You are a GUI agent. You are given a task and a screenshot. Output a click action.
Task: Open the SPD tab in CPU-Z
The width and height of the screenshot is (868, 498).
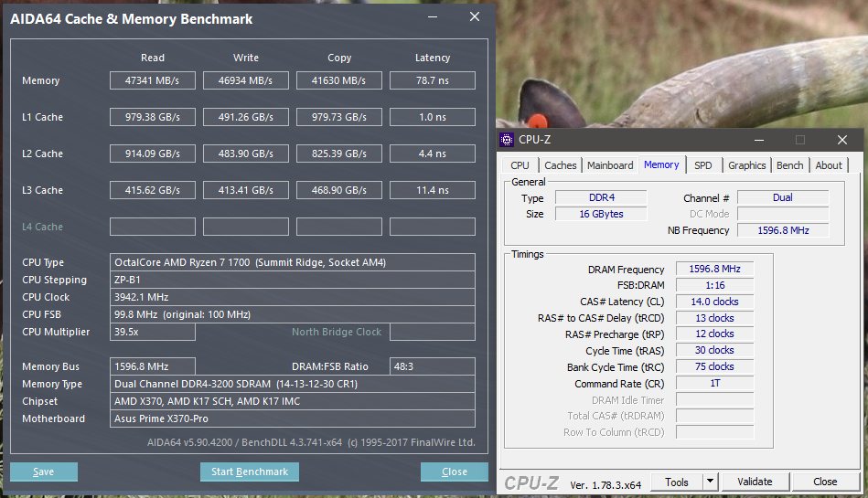(703, 165)
